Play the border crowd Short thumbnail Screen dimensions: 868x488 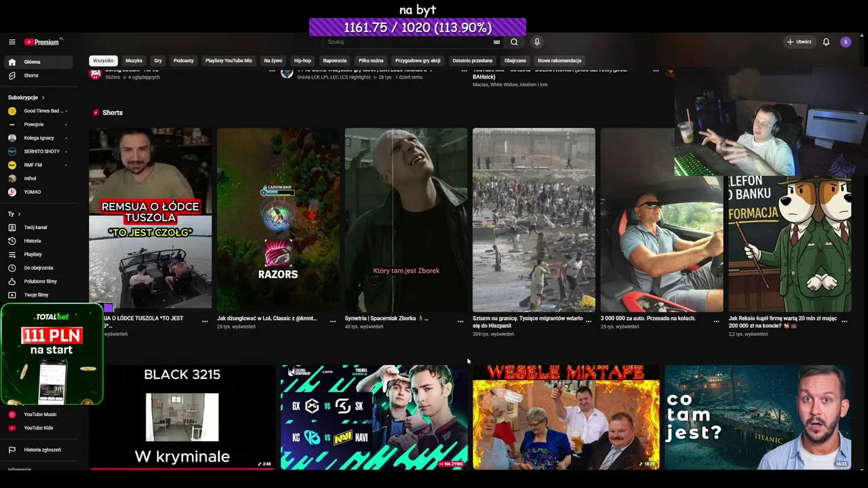534,220
